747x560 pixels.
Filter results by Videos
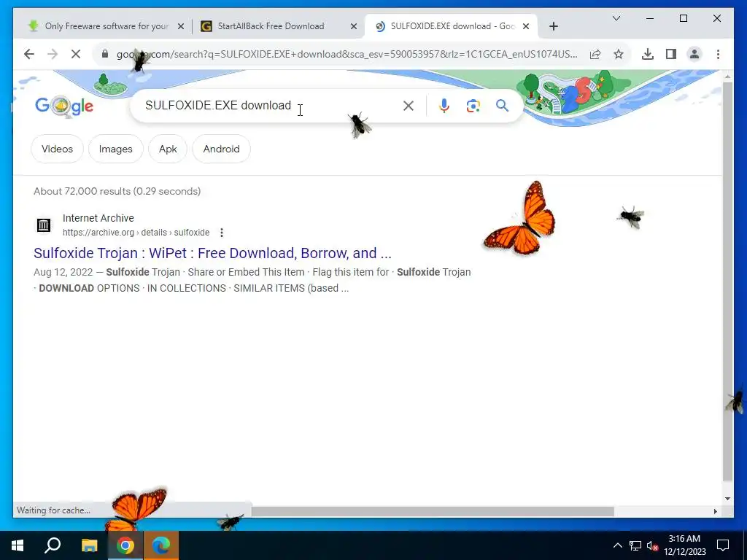(x=57, y=149)
